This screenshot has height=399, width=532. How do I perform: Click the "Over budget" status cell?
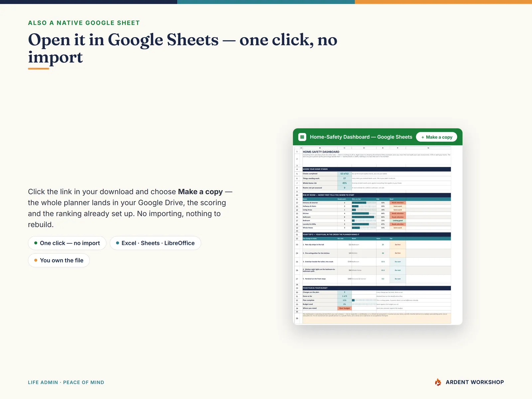344,308
